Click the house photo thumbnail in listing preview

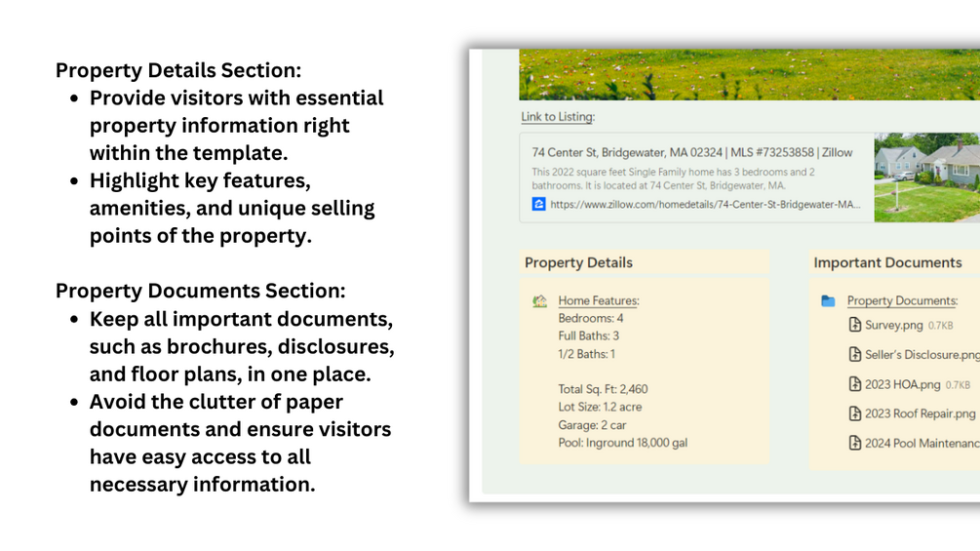tap(927, 177)
